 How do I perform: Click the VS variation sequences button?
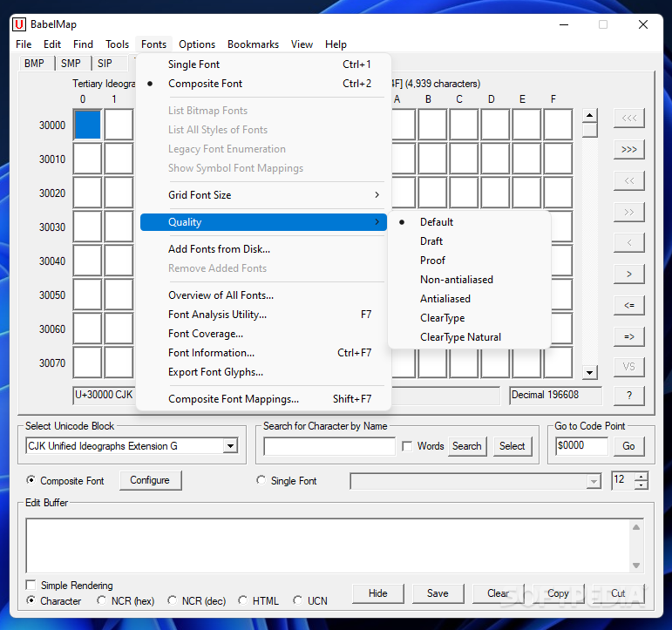tap(628, 367)
